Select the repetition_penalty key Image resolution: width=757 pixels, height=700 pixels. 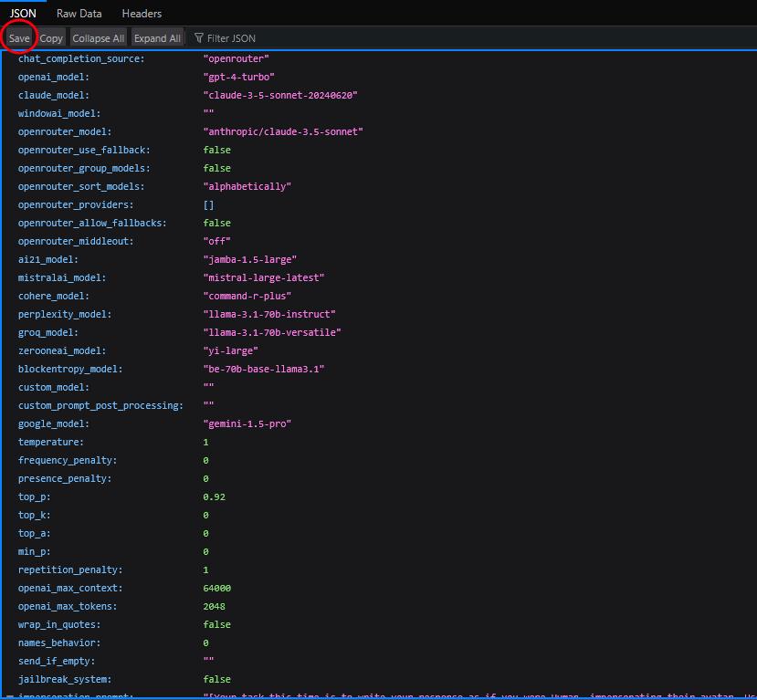point(70,570)
